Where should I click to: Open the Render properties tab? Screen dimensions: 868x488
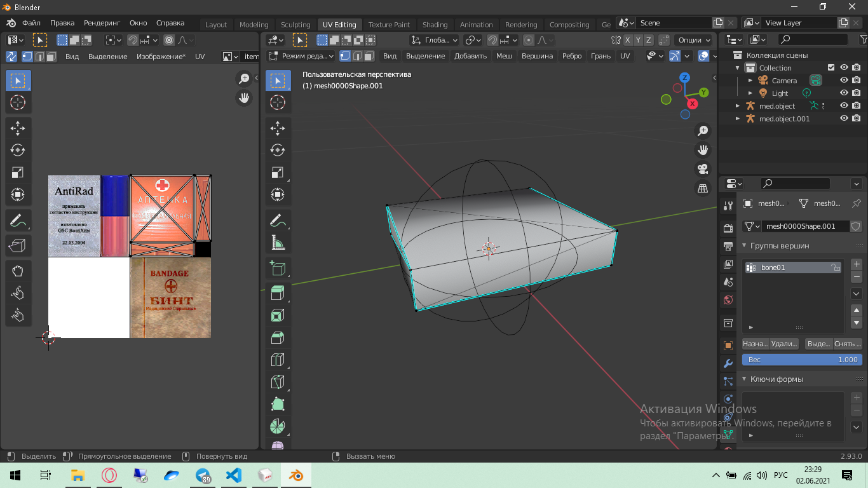pos(728,228)
